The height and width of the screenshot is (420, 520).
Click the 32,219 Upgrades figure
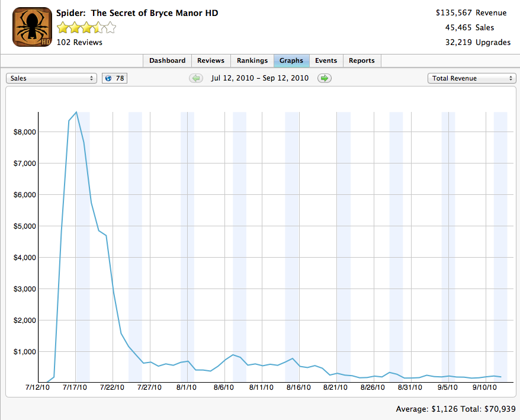(478, 43)
